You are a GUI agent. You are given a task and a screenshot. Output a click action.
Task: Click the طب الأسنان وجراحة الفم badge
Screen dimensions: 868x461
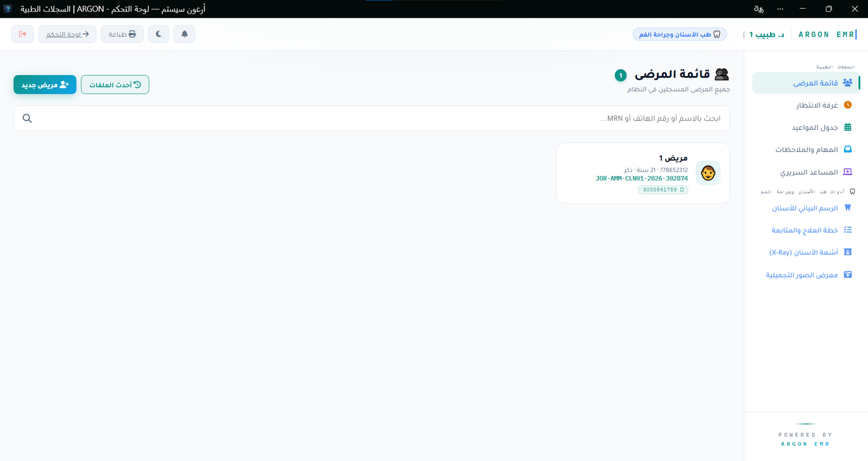point(680,34)
